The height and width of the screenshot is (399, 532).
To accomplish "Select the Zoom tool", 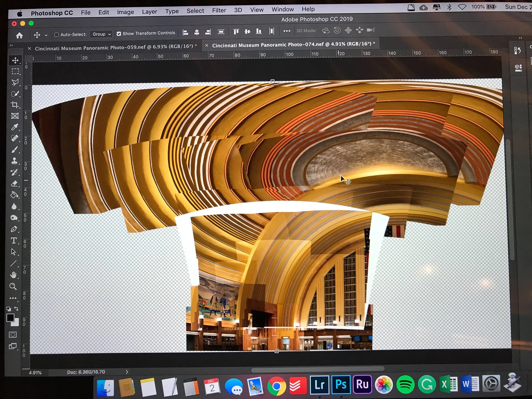I will [13, 286].
